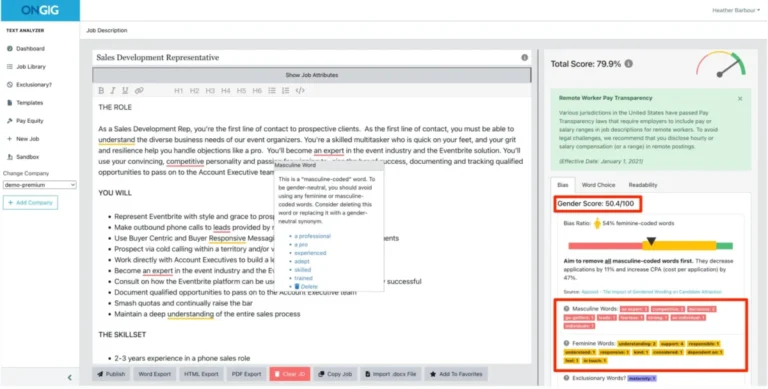This screenshot has width=768, height=389.
Task: Click the Publish button
Action: coord(111,374)
